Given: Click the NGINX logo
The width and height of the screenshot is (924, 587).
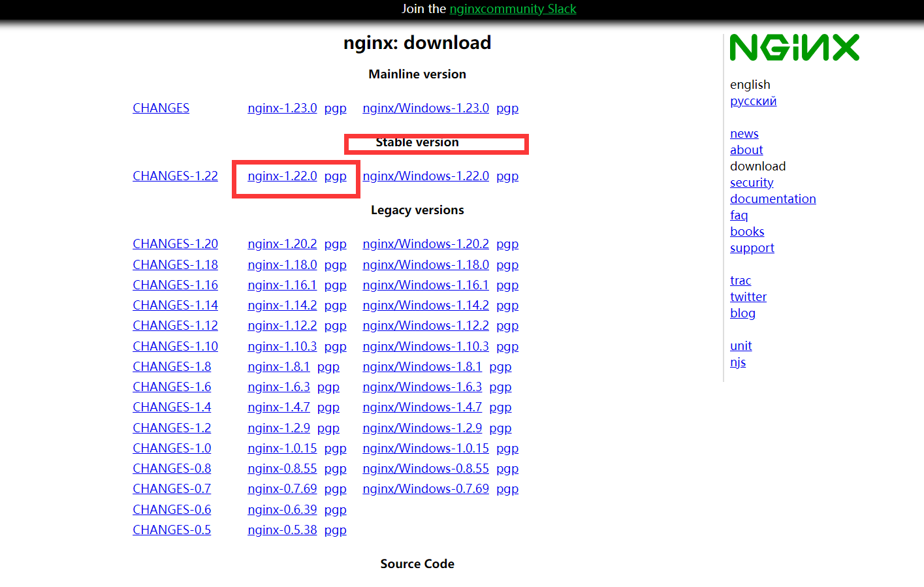Looking at the screenshot, I should (x=794, y=46).
